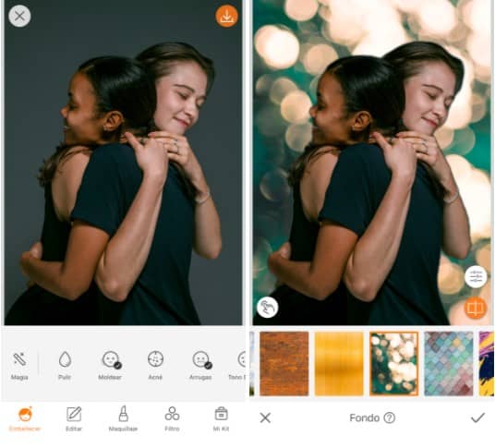Open the Arrugas wrinkle tool
This screenshot has width=495, height=448.
pyautogui.click(x=200, y=365)
